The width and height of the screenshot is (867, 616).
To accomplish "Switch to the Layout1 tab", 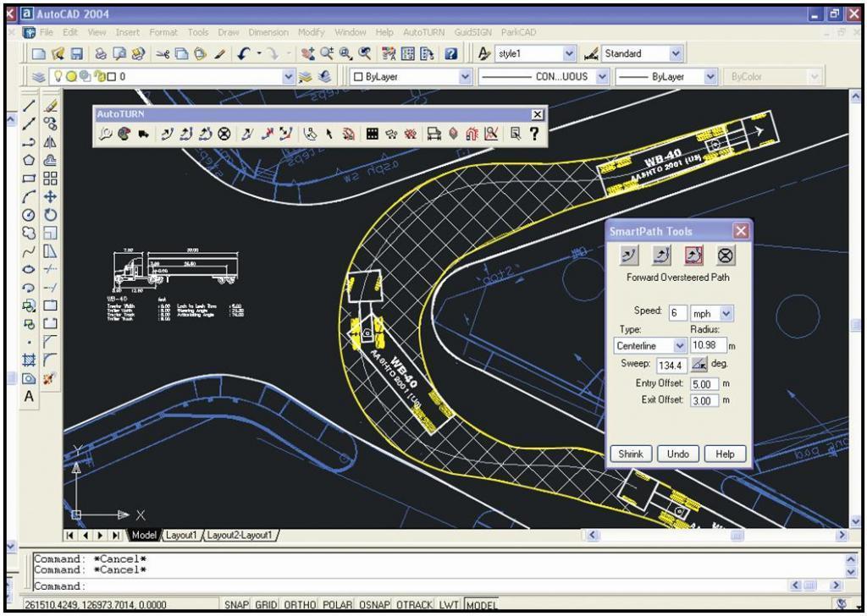I will [181, 535].
